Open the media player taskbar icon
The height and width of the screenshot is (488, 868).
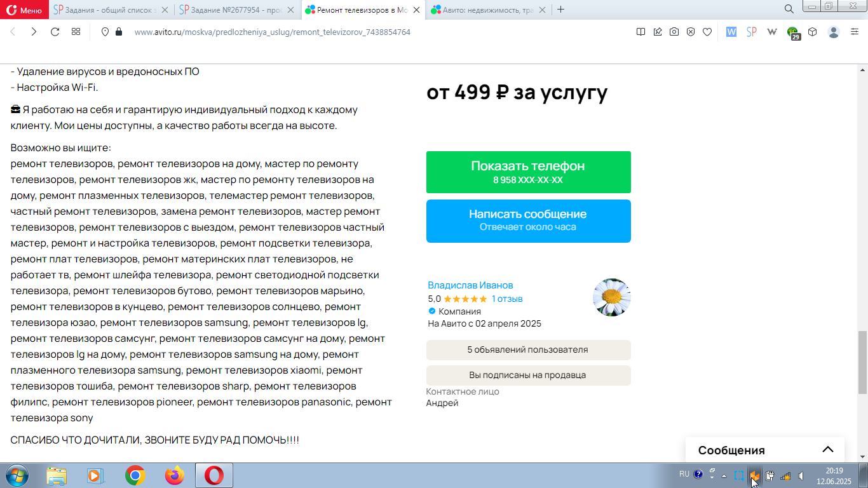point(95,475)
